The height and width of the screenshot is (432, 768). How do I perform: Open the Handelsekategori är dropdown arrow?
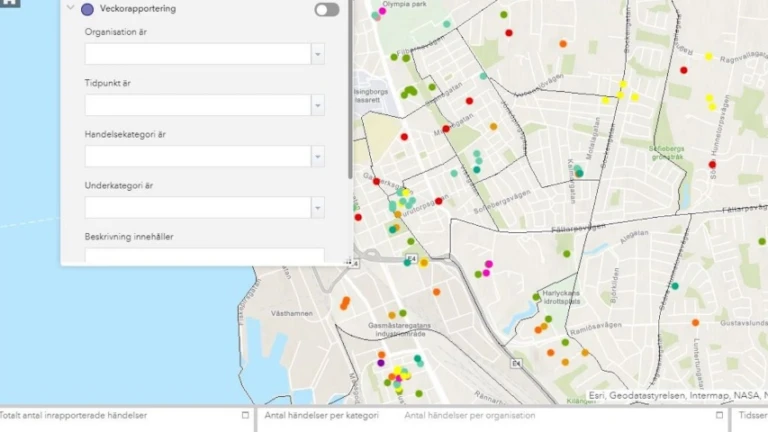point(317,156)
